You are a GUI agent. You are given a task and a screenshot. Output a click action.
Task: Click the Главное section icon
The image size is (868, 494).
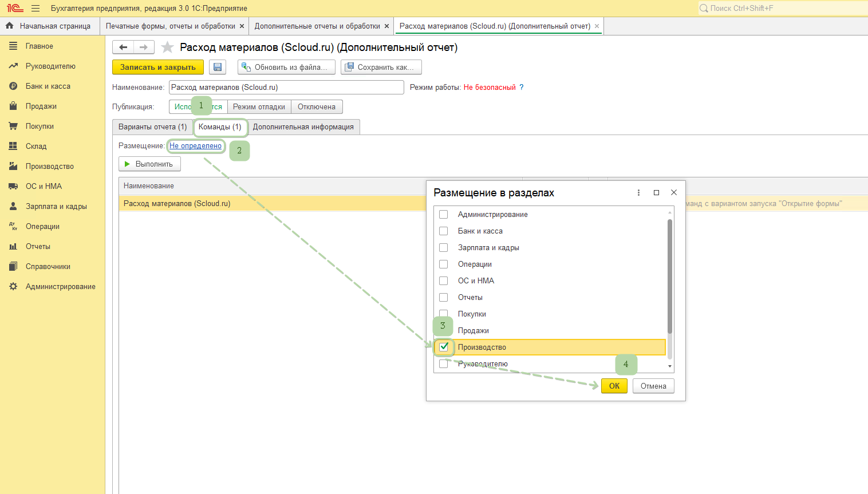point(13,46)
